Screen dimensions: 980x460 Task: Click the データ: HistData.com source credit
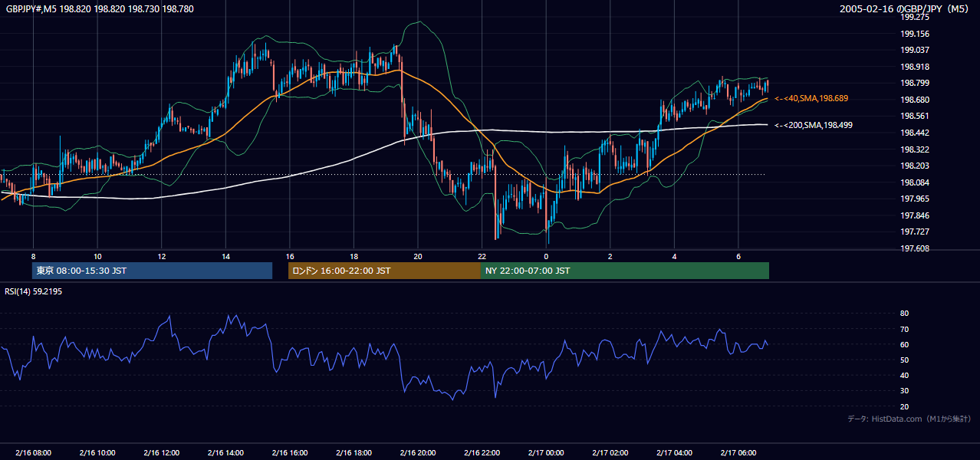click(909, 419)
